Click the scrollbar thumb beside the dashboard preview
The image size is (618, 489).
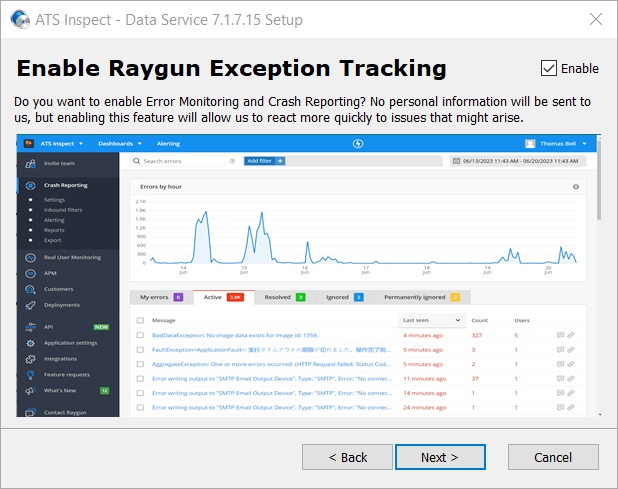(x=599, y=180)
